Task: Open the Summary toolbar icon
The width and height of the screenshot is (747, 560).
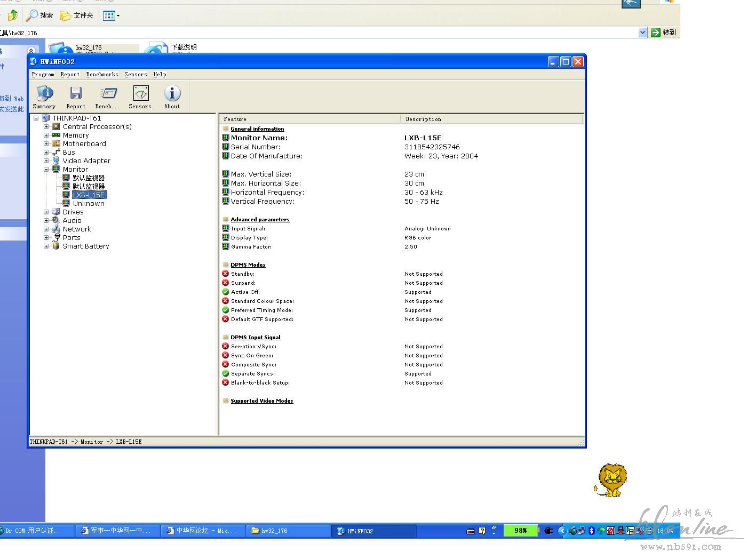Action: (x=44, y=94)
